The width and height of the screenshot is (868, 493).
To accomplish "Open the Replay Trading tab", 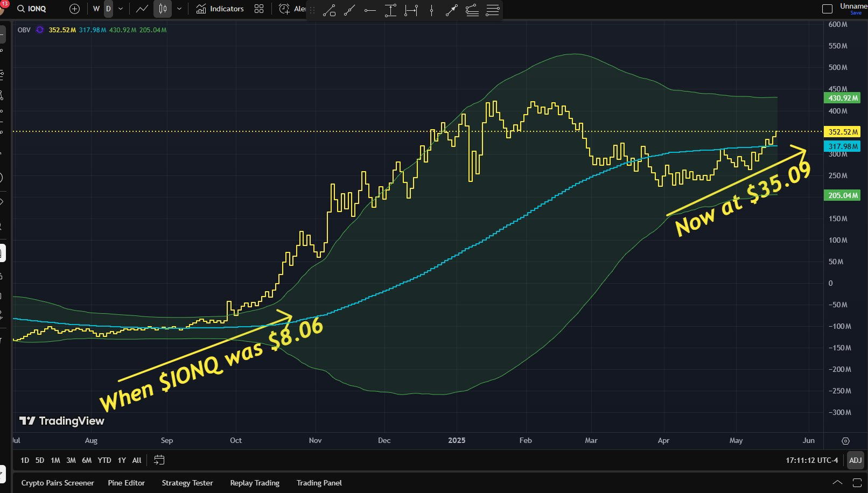I will point(255,483).
